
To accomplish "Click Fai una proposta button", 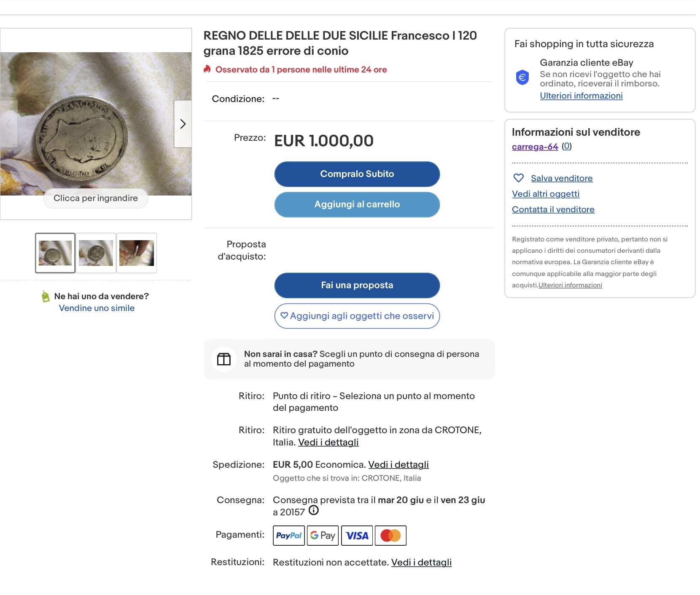I will (357, 285).
